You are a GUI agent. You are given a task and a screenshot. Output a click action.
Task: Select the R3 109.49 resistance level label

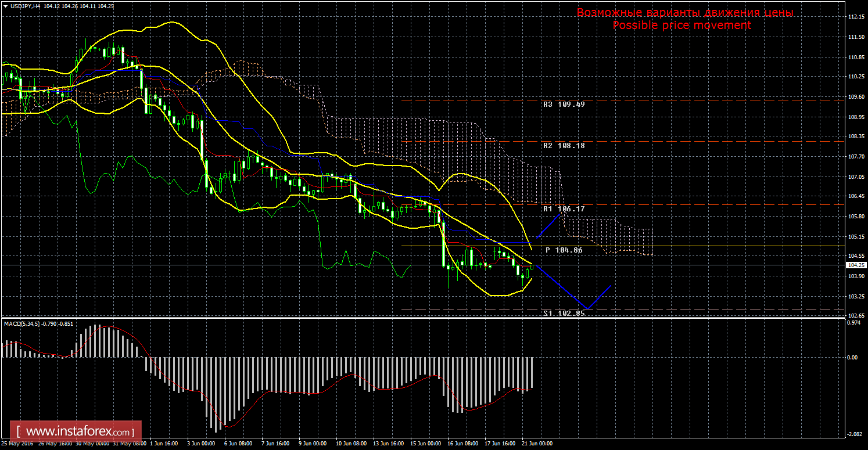point(564,105)
